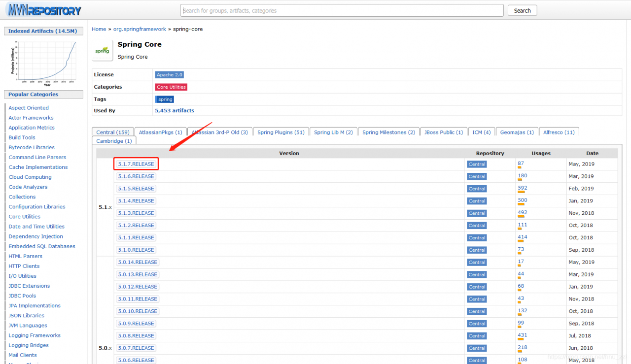Select version 5.1.5.RELEASE
Image resolution: width=631 pixels, height=364 pixels.
(x=136, y=189)
